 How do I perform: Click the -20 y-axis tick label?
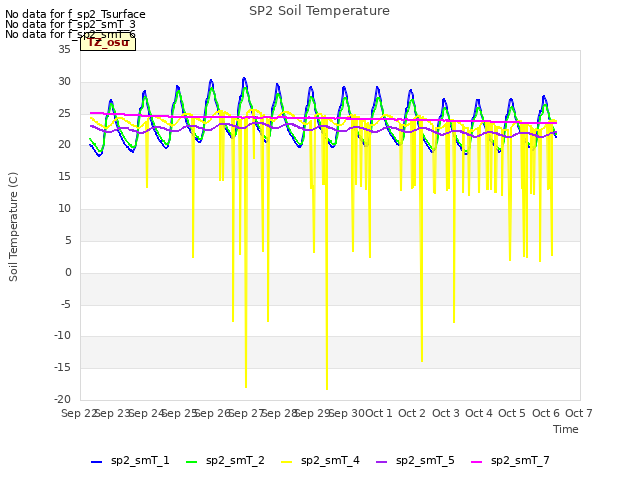pos(62,399)
